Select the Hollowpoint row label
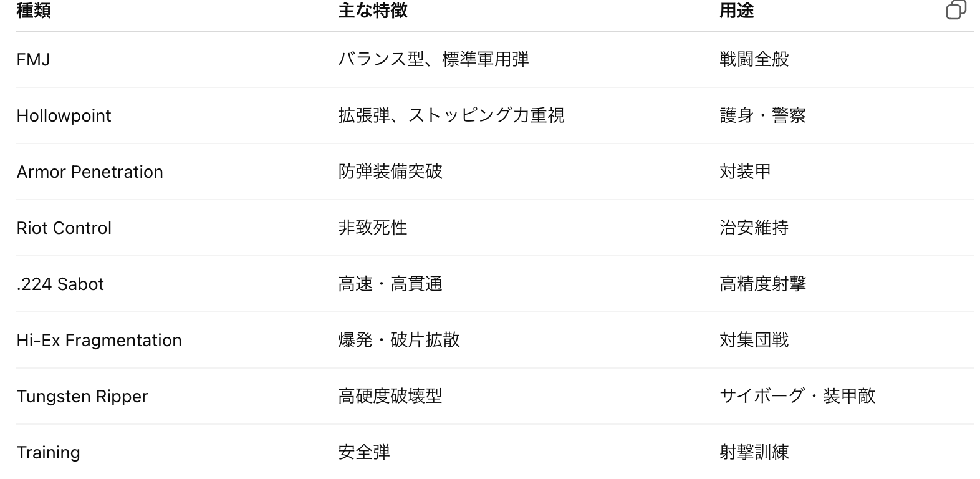This screenshot has width=980, height=479. point(64,116)
